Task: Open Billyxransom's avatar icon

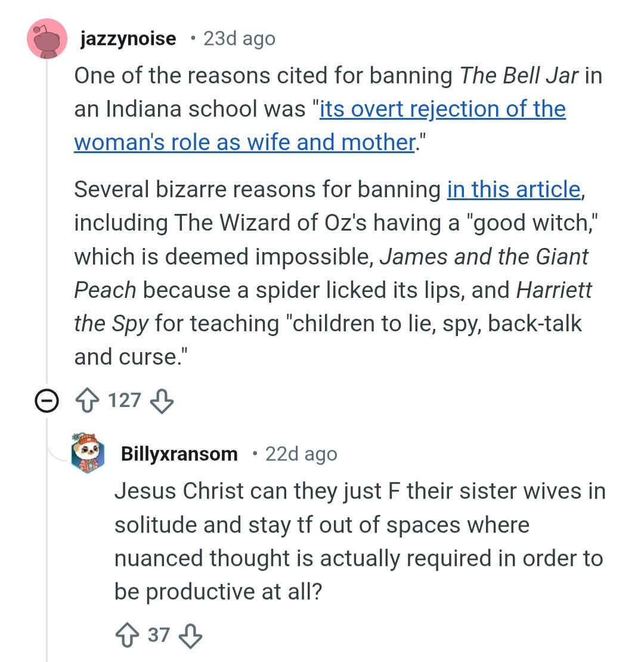Action: 88,453
